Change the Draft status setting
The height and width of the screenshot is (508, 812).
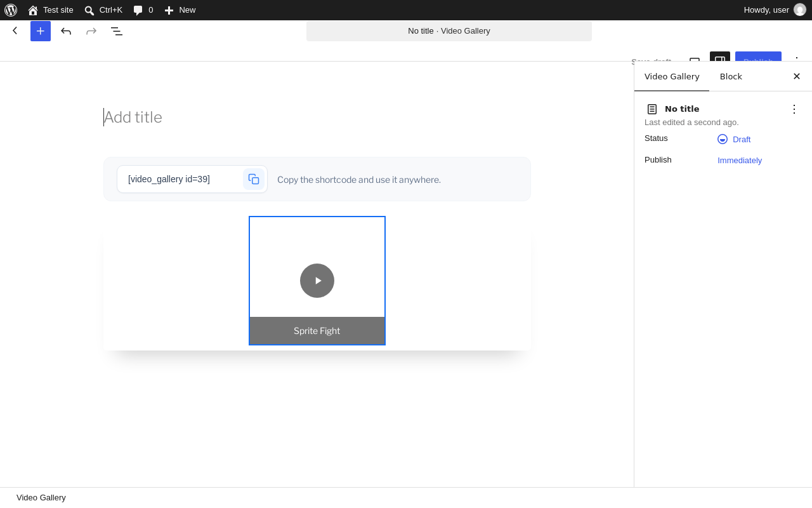tap(734, 139)
